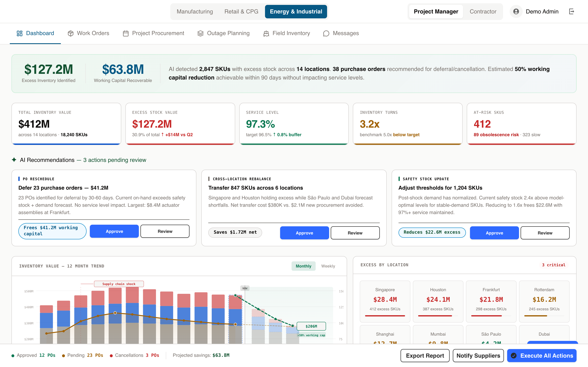Open the 3 actions pending review link
Image resolution: width=588 pixels, height=367 pixels.
click(x=115, y=160)
